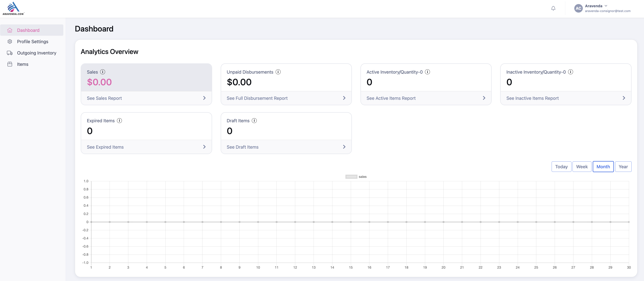Go to Items in the sidebar

[32, 64]
